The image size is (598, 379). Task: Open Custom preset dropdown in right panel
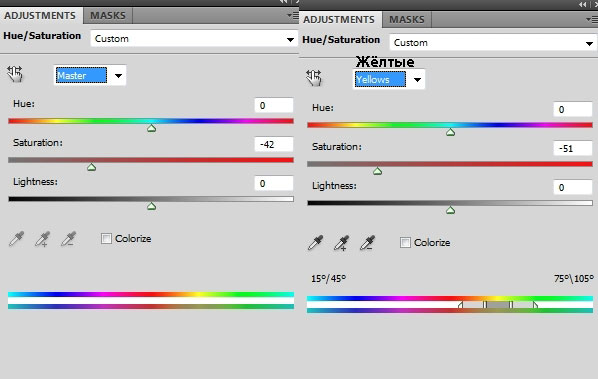click(x=493, y=43)
